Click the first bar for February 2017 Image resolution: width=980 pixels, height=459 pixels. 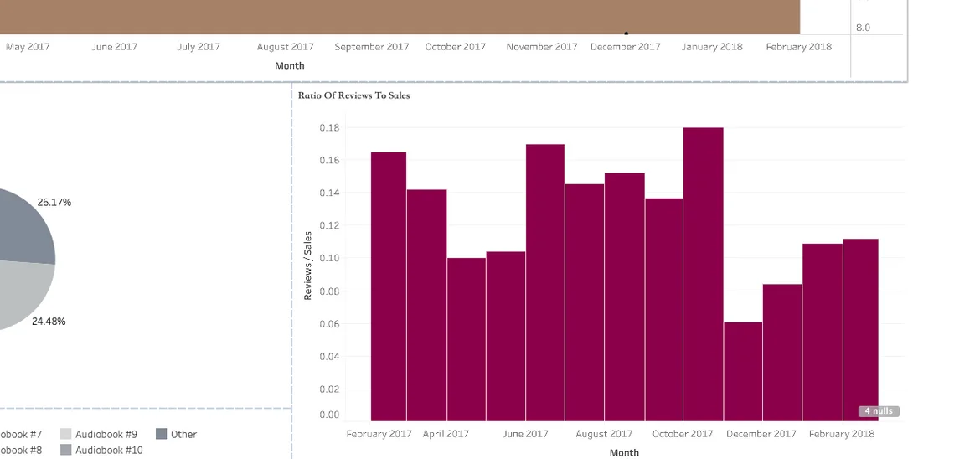pos(389,286)
